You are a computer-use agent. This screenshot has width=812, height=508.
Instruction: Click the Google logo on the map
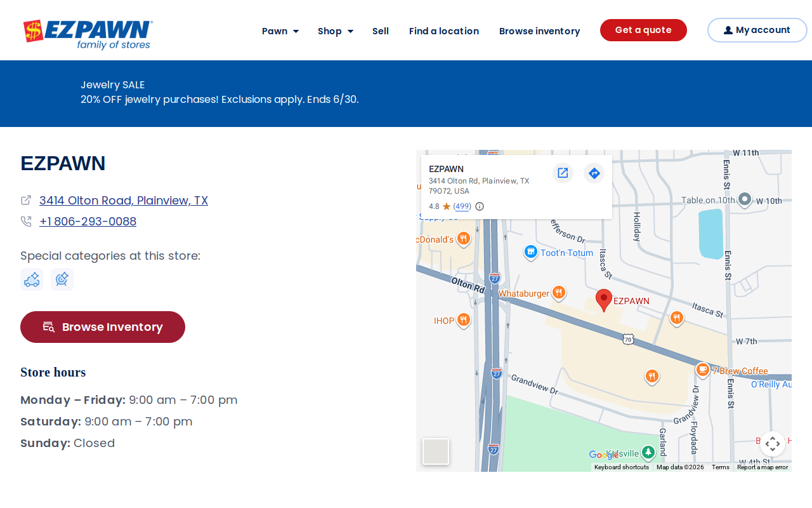tap(604, 455)
